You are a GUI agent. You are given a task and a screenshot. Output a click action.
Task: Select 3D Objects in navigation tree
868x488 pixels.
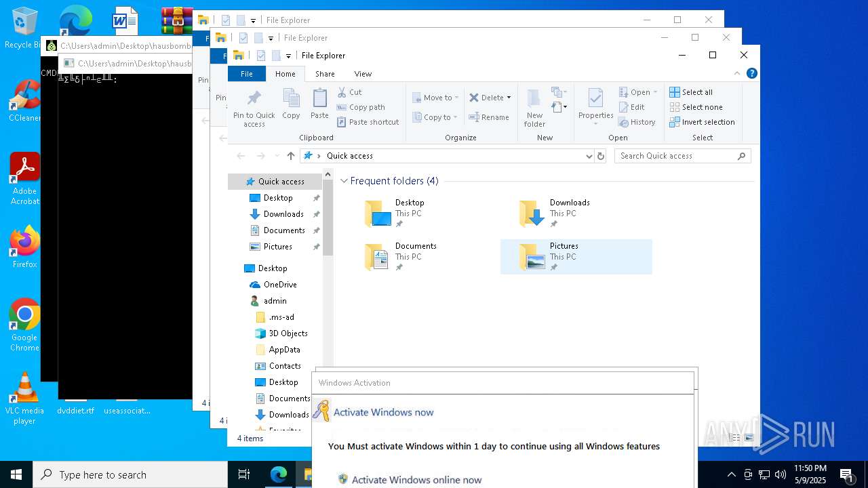pyautogui.click(x=288, y=333)
